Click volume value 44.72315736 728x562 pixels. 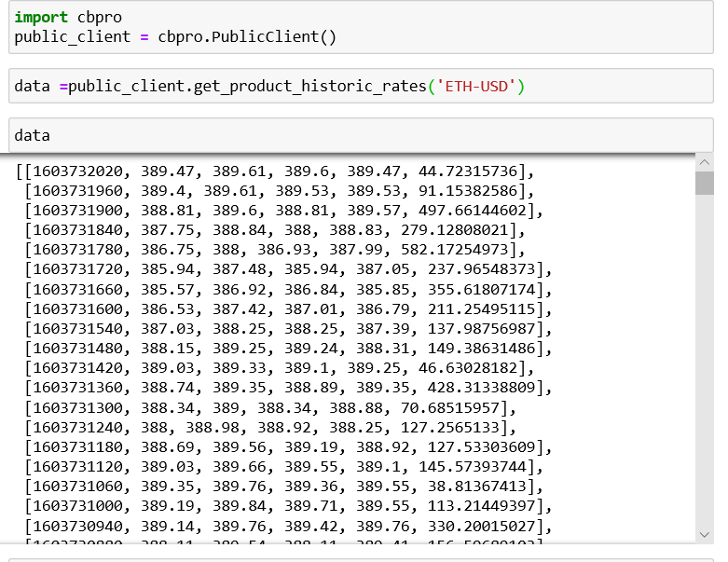(x=468, y=171)
